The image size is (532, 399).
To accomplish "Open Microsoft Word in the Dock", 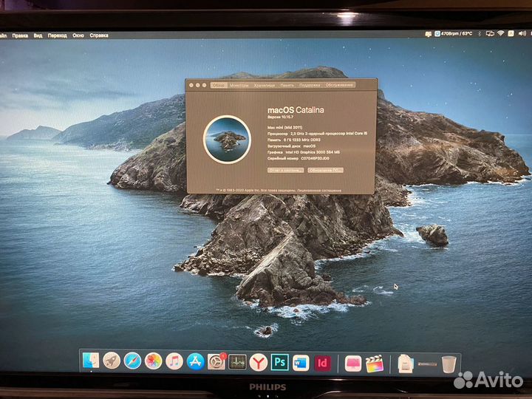I will pyautogui.click(x=301, y=363).
